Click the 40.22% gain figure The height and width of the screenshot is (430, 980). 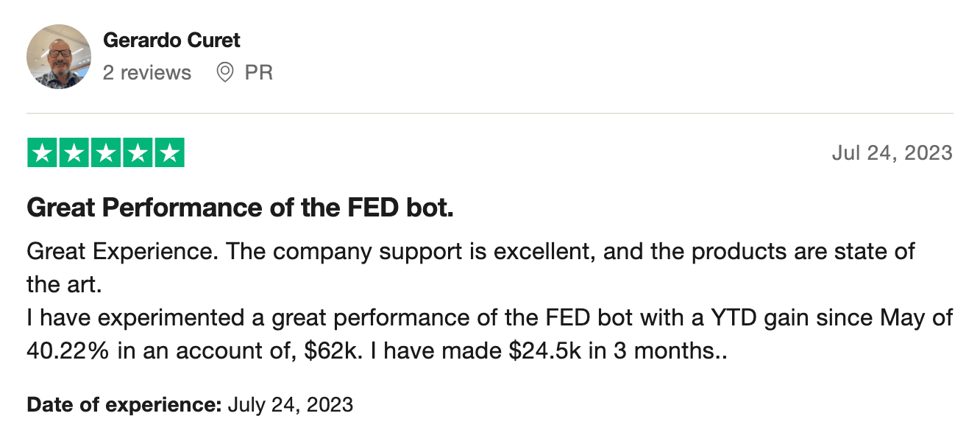coord(68,351)
